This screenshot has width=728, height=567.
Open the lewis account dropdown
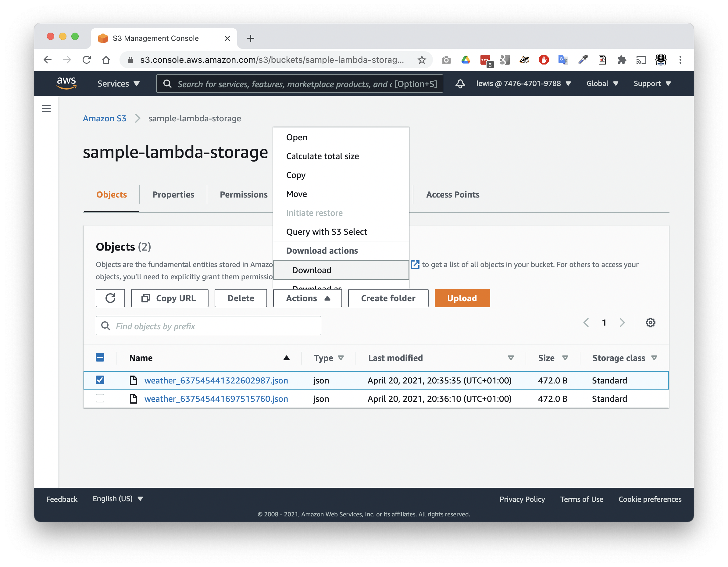point(523,83)
